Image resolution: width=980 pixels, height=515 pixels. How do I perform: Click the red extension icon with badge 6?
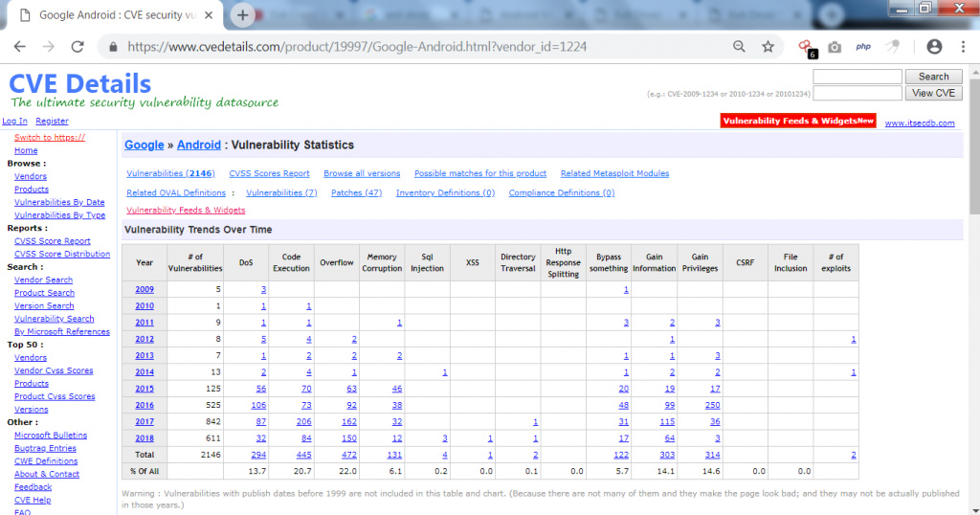coord(805,47)
